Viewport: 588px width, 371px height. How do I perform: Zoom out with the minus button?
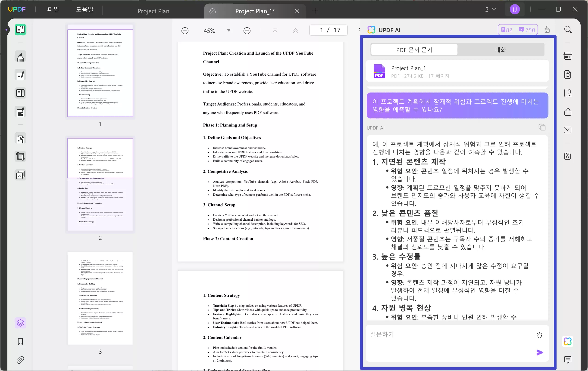coord(185,31)
